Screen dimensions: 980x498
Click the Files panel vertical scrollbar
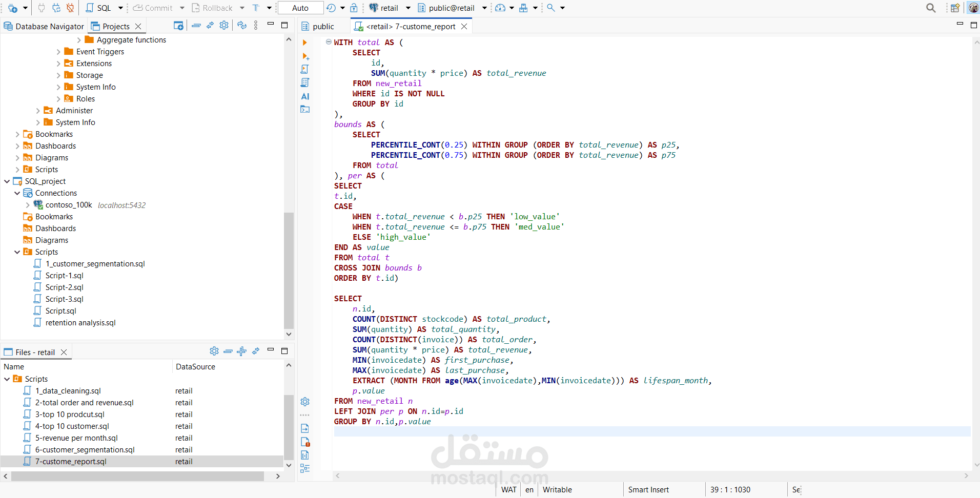[289, 428]
